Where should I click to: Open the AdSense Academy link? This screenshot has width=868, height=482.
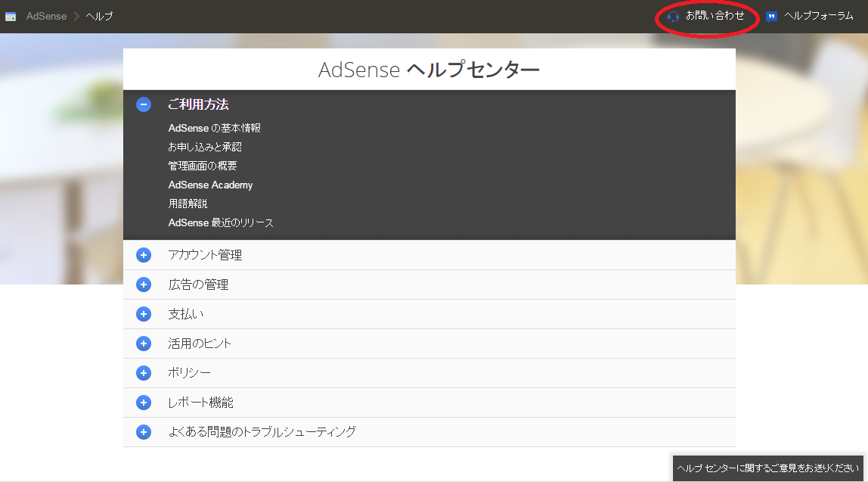point(210,185)
